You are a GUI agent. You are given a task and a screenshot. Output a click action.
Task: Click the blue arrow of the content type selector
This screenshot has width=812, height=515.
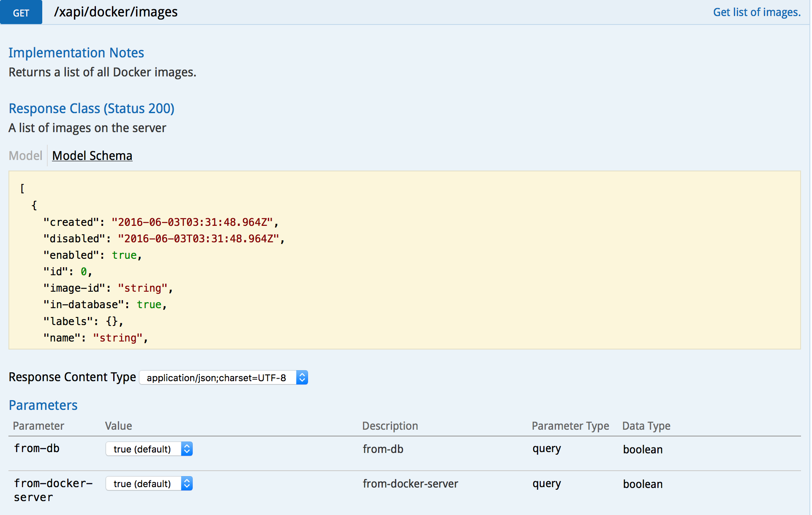(302, 377)
